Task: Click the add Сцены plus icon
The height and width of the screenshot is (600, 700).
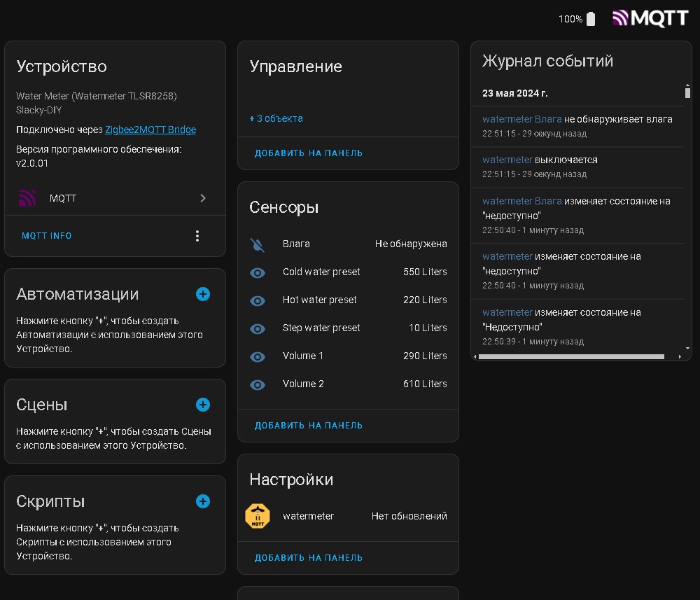Action: pyautogui.click(x=203, y=405)
